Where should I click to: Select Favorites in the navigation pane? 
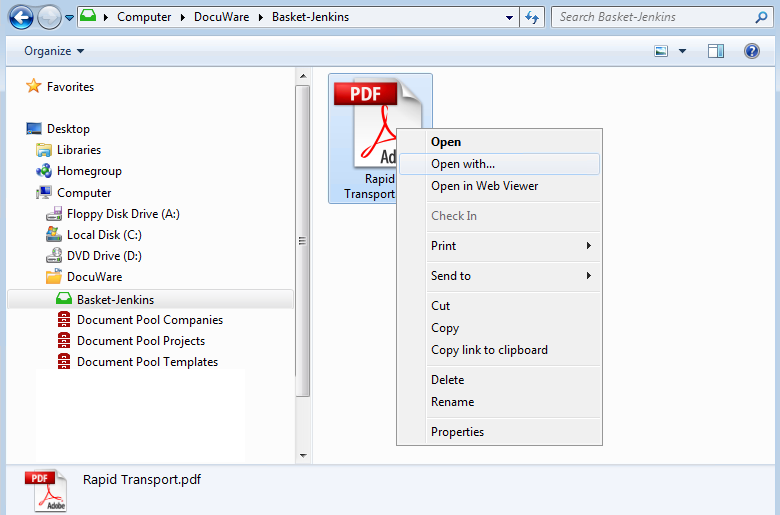click(x=70, y=87)
